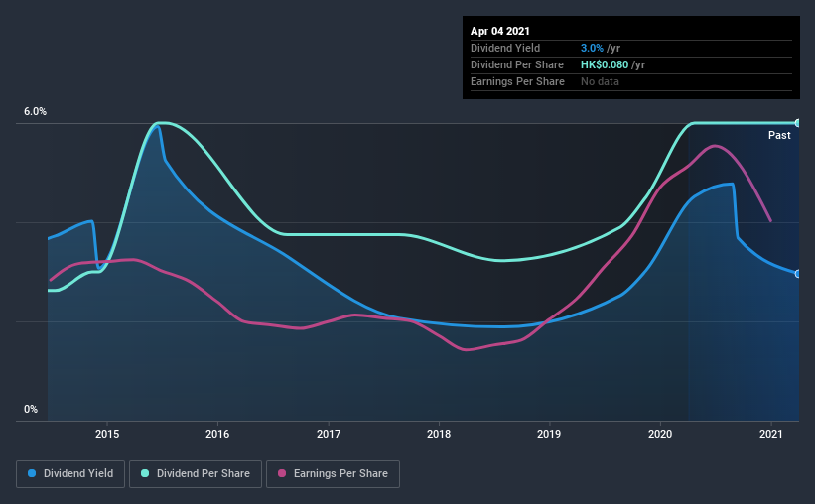The image size is (815, 504).
Task: Click the Earnings Per Share tooltip row label
Action: pos(517,81)
